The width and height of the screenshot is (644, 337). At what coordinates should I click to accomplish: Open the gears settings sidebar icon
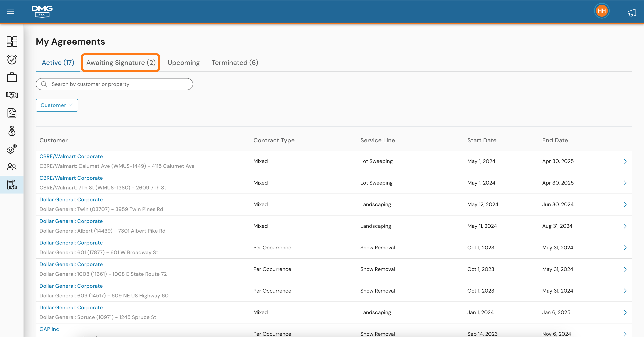point(12,149)
